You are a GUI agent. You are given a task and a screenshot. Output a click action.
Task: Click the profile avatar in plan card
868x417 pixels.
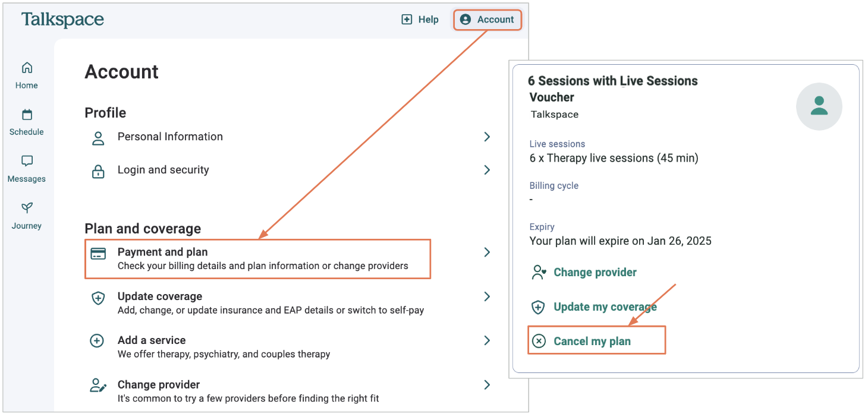pos(819,106)
